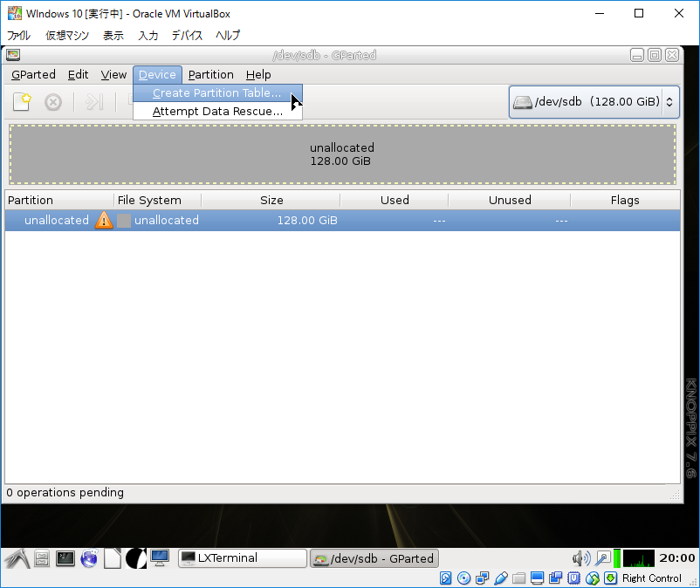
Task: Open VirtualBox ヘルプ menu
Action: click(228, 35)
